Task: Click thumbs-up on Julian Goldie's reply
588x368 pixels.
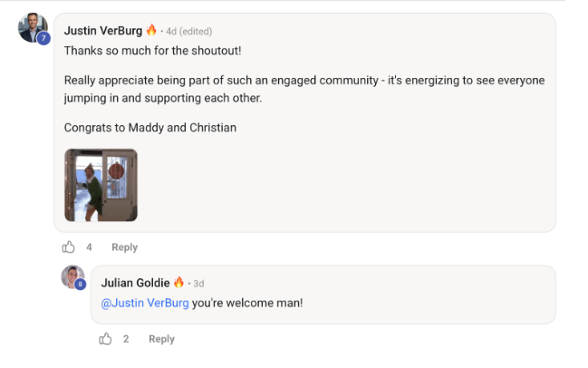Action: (106, 339)
